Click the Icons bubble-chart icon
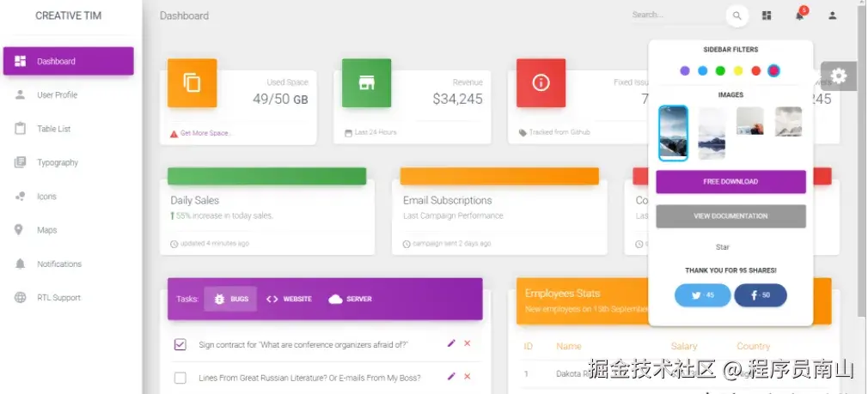 pos(21,197)
